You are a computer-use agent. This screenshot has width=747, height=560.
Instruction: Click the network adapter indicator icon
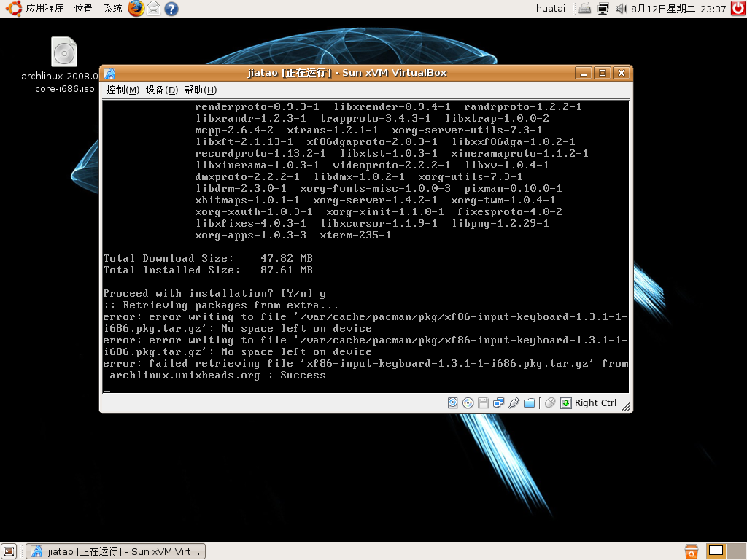(x=498, y=402)
